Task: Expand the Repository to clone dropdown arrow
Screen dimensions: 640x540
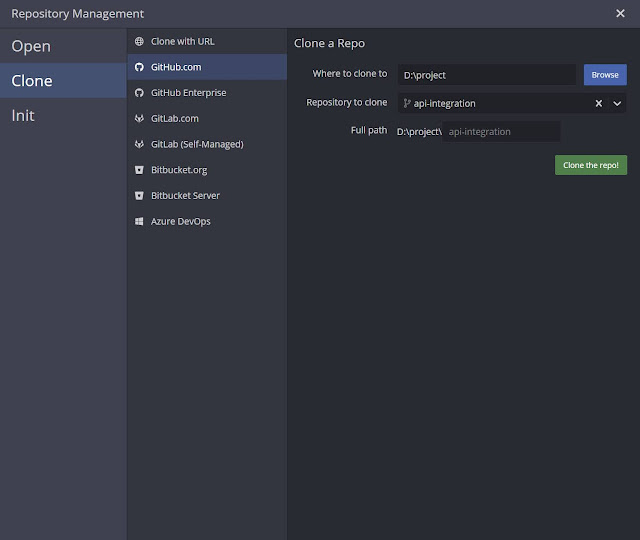Action: (x=617, y=103)
